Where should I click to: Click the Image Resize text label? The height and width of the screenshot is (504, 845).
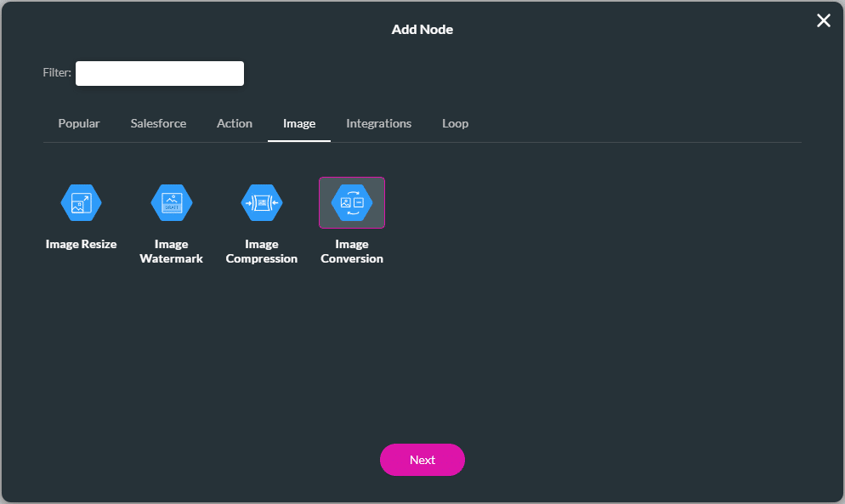pyautogui.click(x=81, y=244)
